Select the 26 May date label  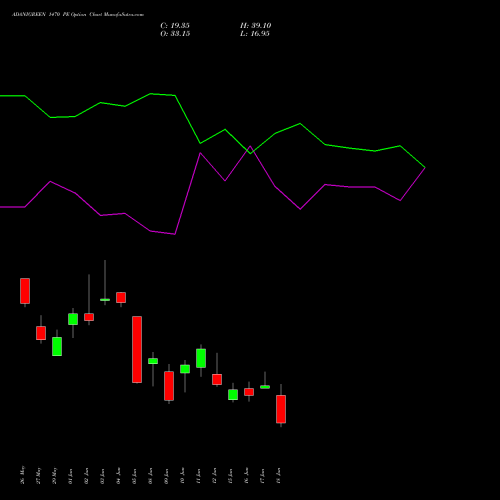coord(23,475)
